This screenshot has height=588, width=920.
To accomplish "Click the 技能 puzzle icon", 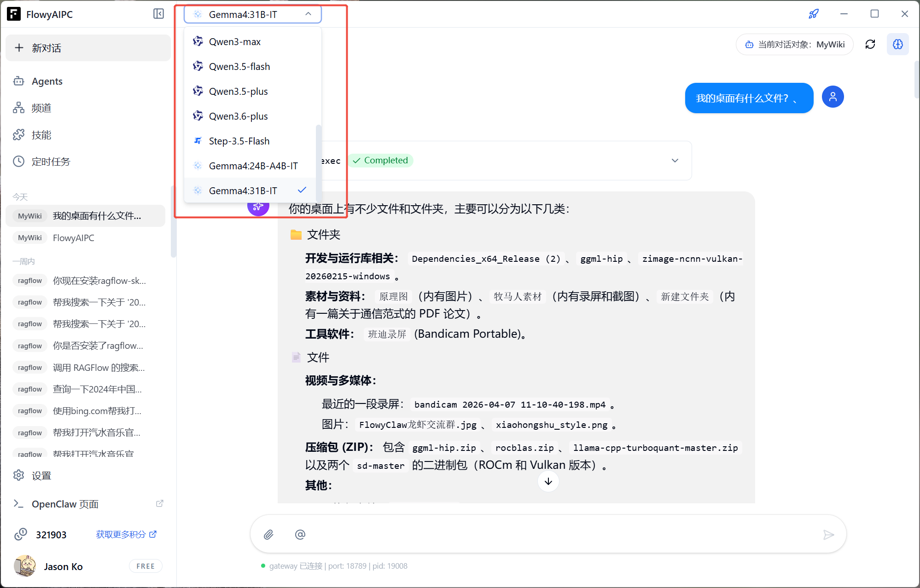I will click(x=18, y=134).
